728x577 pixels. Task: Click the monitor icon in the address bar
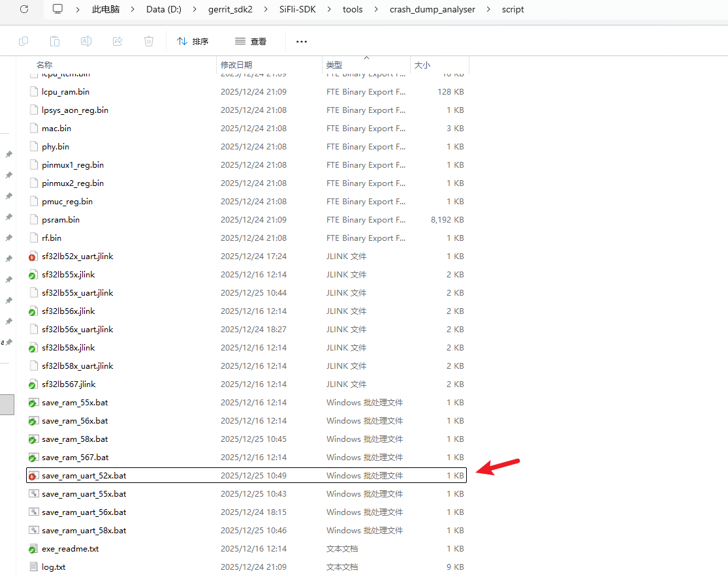(57, 9)
